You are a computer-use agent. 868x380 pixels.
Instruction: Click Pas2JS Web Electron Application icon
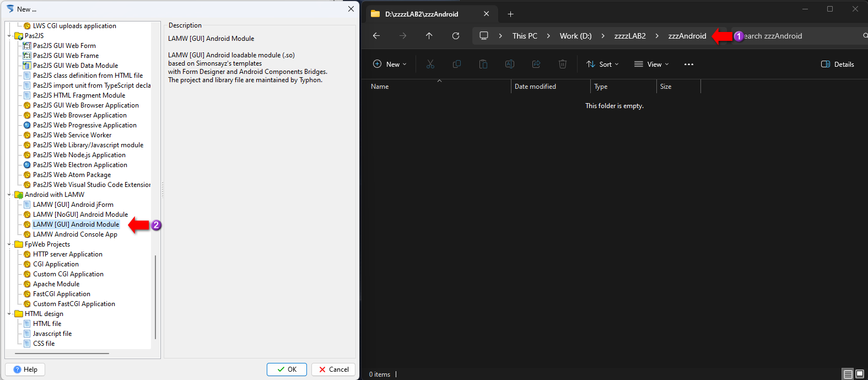pyautogui.click(x=27, y=165)
